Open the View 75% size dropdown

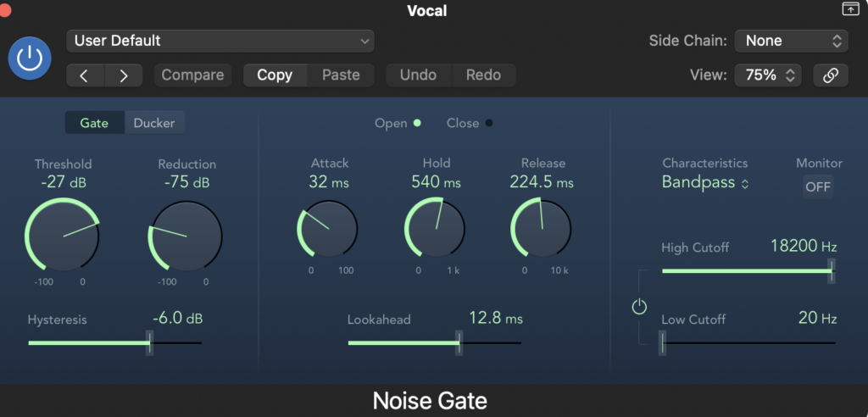(x=767, y=75)
